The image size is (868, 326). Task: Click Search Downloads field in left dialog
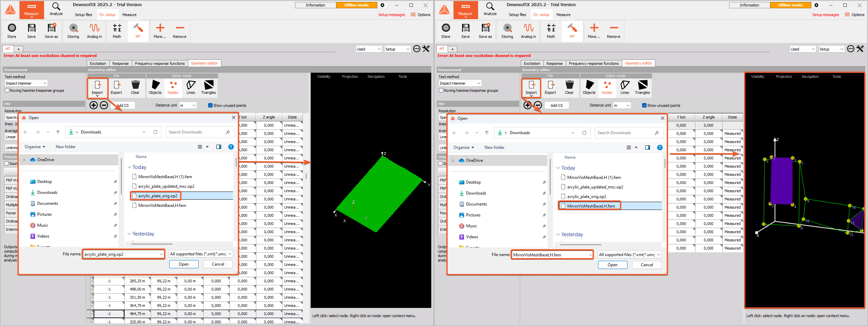pos(200,132)
